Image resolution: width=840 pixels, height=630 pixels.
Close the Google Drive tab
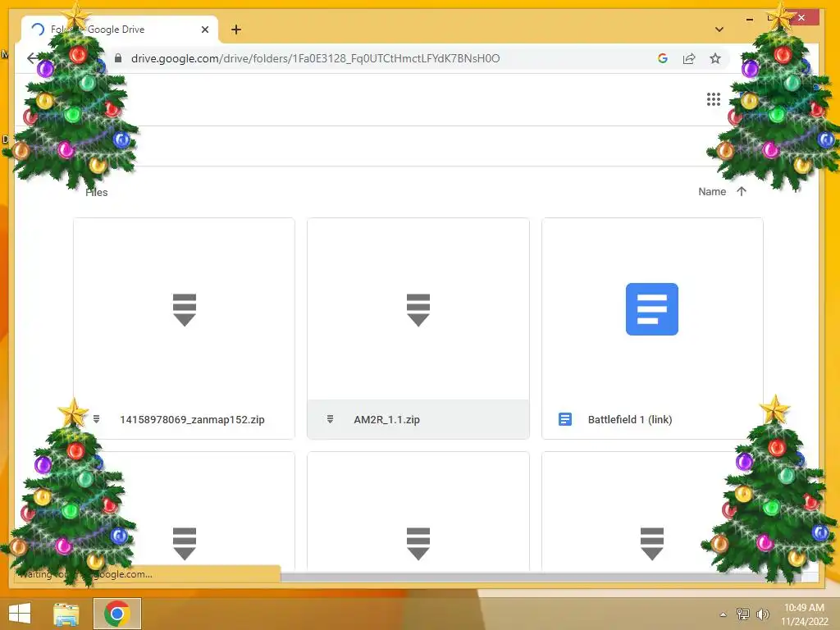204,30
